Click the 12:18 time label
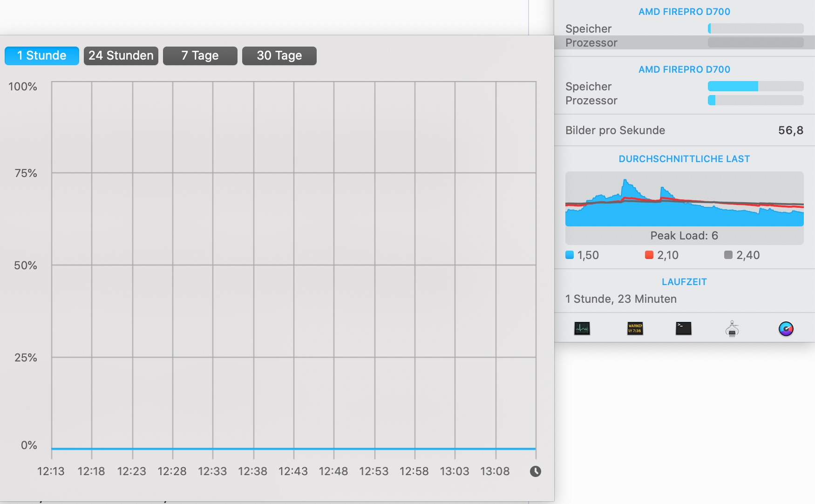Screen dimensions: 815x504 pyautogui.click(x=91, y=471)
